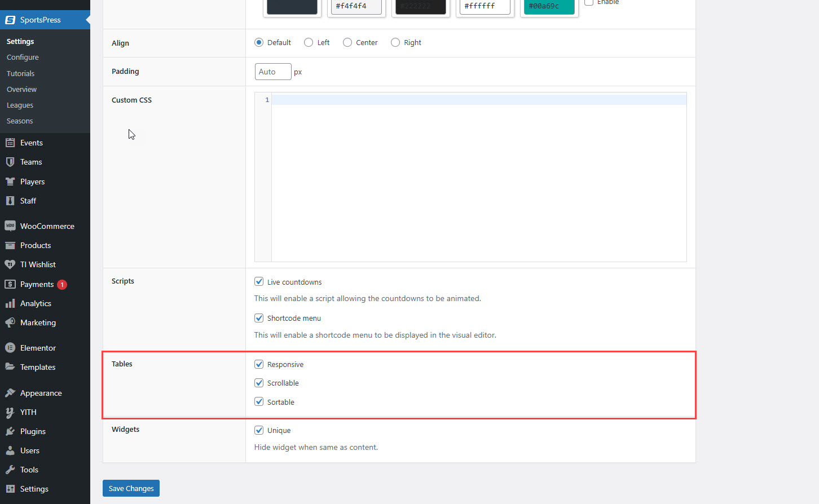Click the Padding Auto input field
Screen dimensions: 819x504
273,72
